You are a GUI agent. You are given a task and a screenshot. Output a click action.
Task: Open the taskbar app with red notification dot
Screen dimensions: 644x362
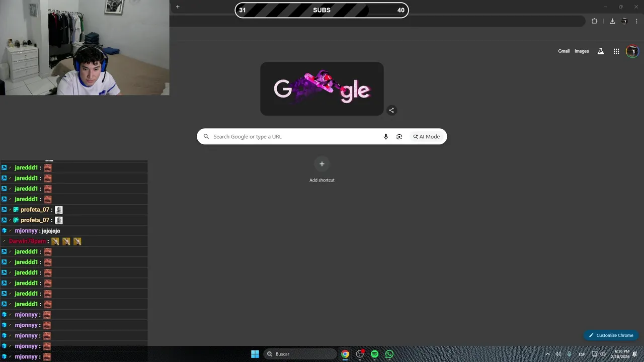coord(360,354)
